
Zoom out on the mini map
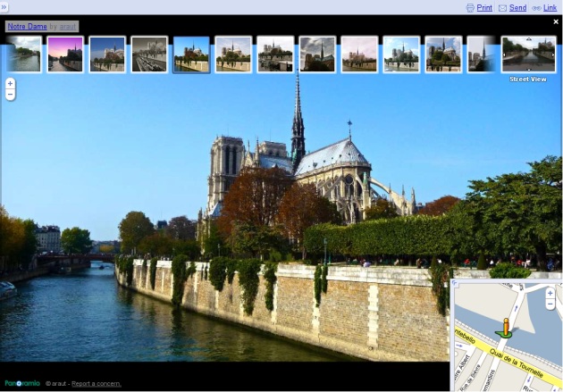click(550, 304)
